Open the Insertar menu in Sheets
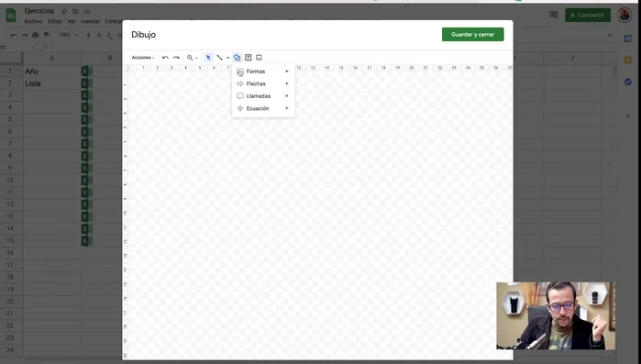Screen dimensions: 641x364 [x=91, y=21]
